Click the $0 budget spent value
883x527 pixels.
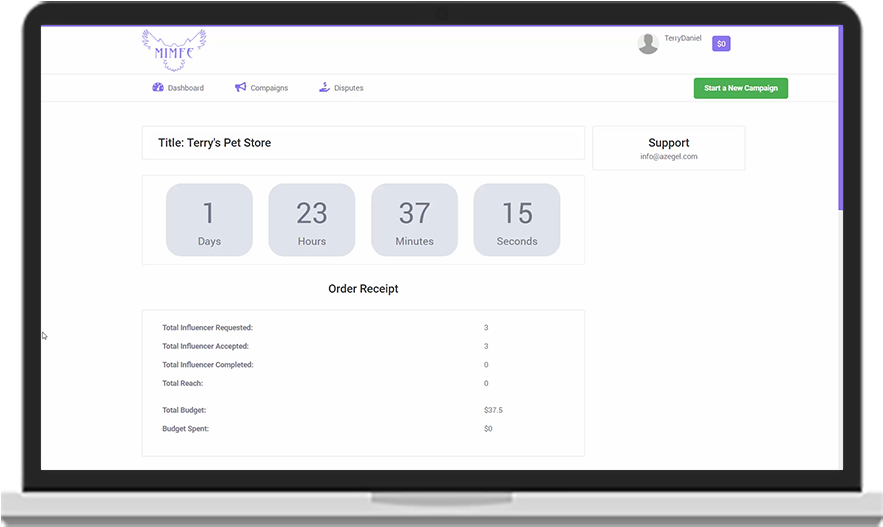click(x=488, y=429)
